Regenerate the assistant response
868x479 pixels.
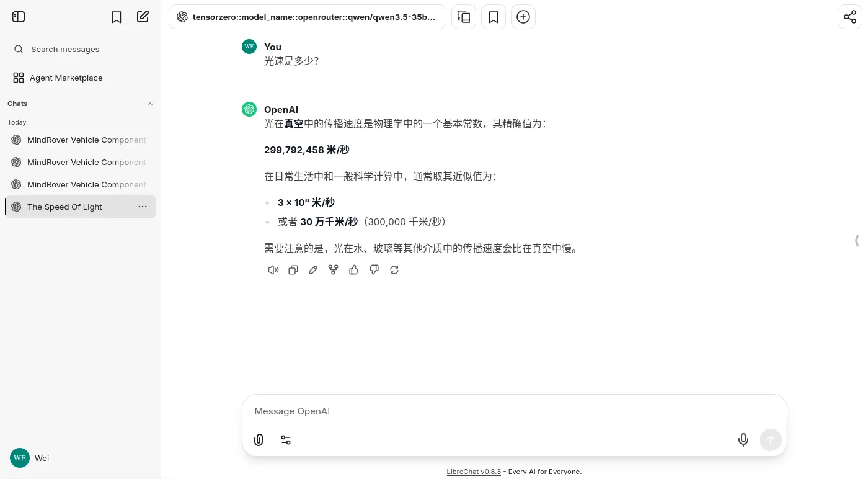coord(394,270)
